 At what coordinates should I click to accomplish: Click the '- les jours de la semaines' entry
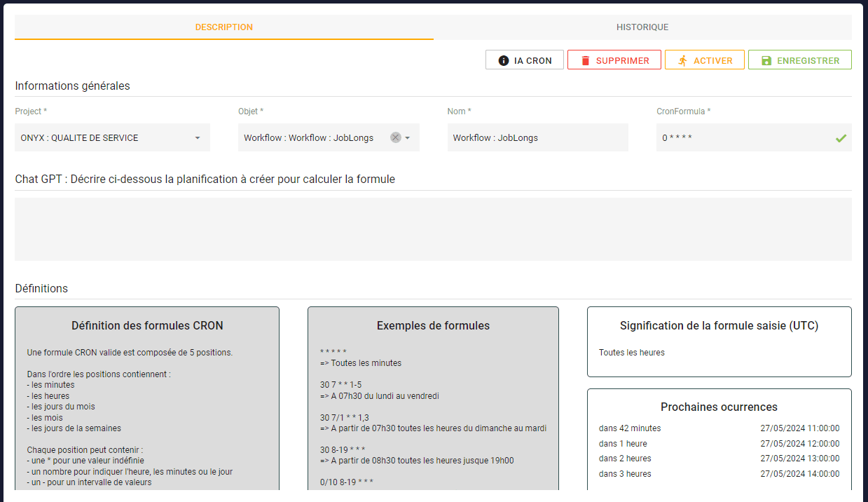[x=74, y=428]
